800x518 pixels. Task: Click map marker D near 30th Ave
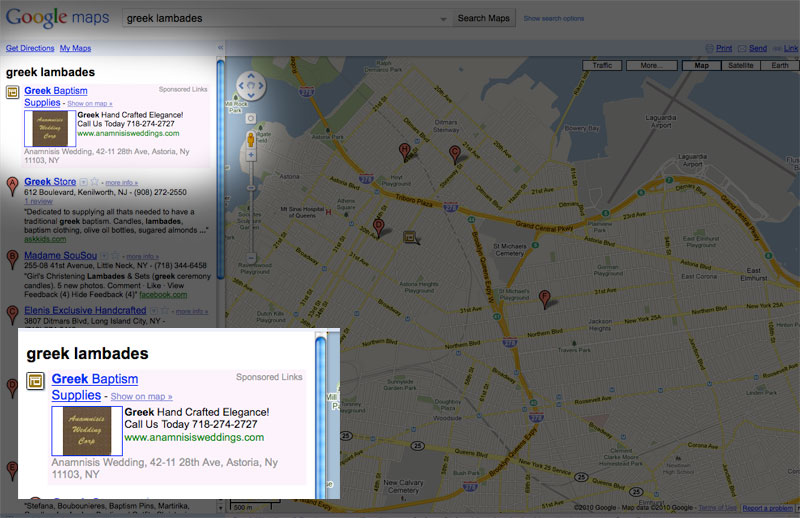(x=378, y=228)
